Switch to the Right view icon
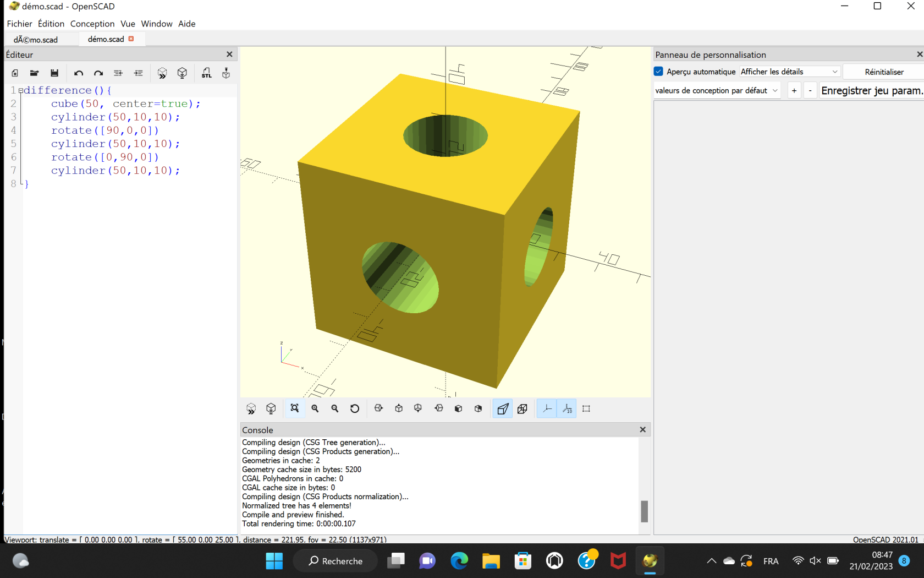 [378, 408]
